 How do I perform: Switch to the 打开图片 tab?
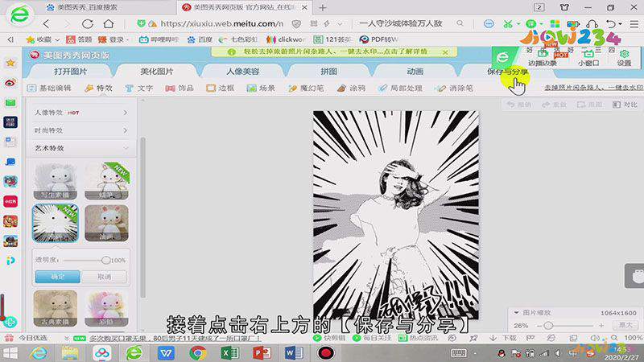(70, 72)
